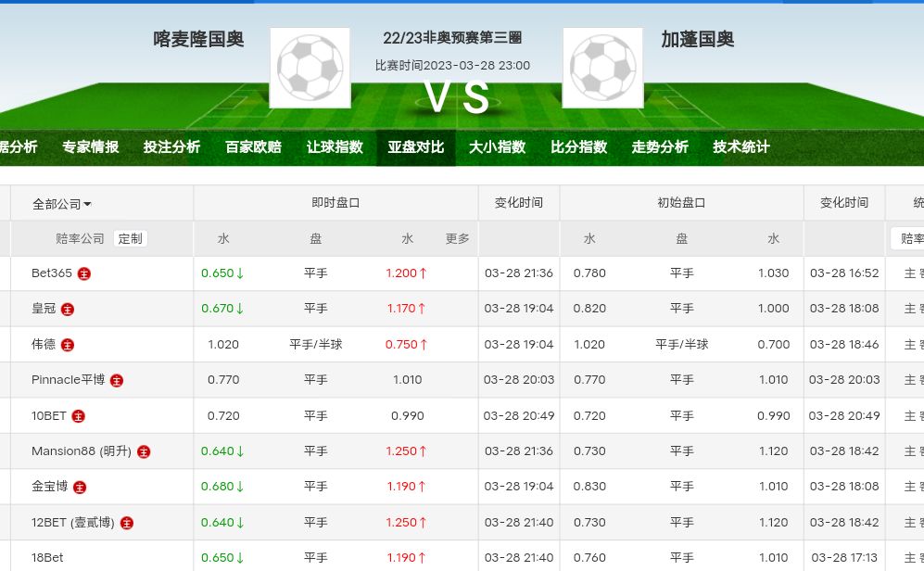
Task: Go to the 让球指数 tab
Action: [335, 146]
